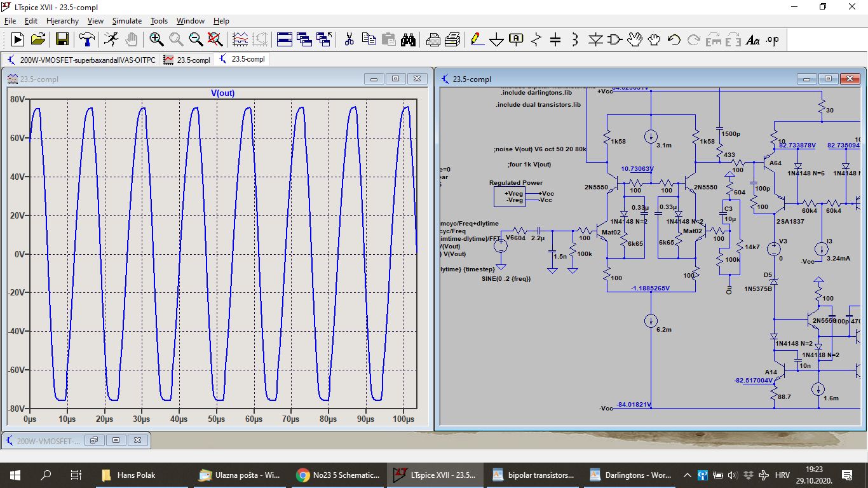
Task: Select the Label Net tool
Action: [x=516, y=39]
